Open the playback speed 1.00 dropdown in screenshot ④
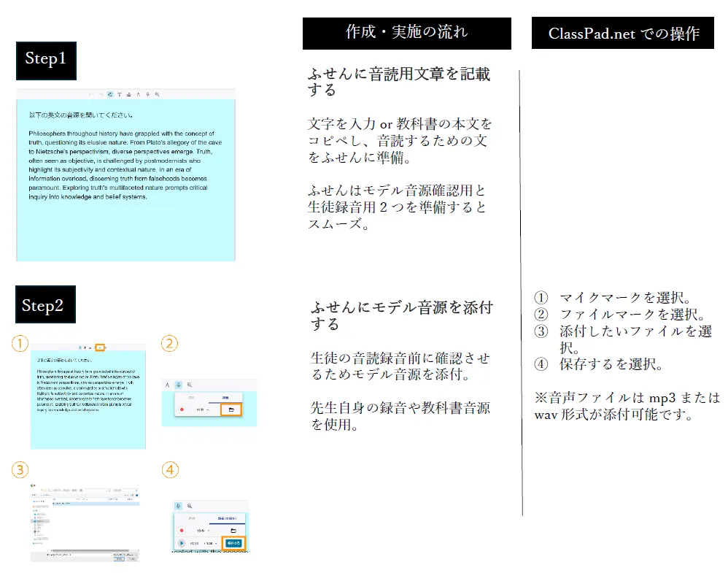728x573 pixels. coord(212,544)
